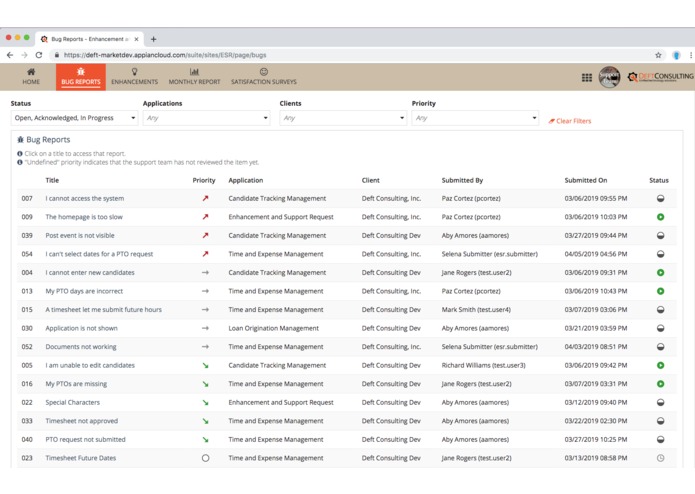Image resolution: width=695 pixels, height=494 pixels.
Task: Open the Status filter dropdown
Action: click(x=74, y=118)
